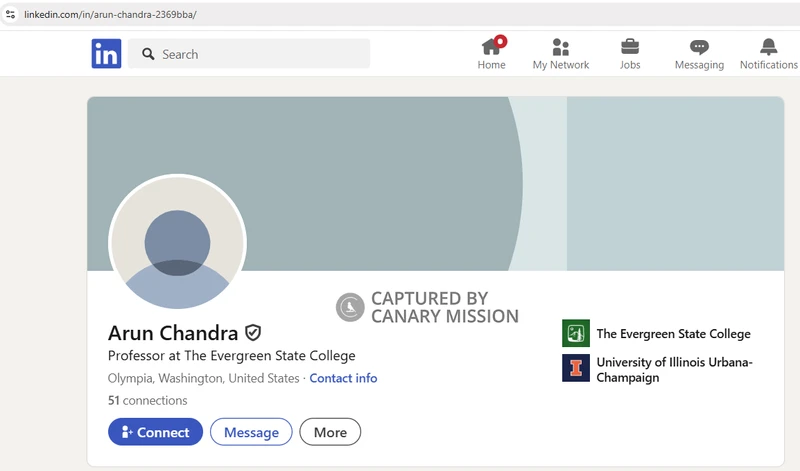
Task: Open the Home tab
Action: click(491, 54)
